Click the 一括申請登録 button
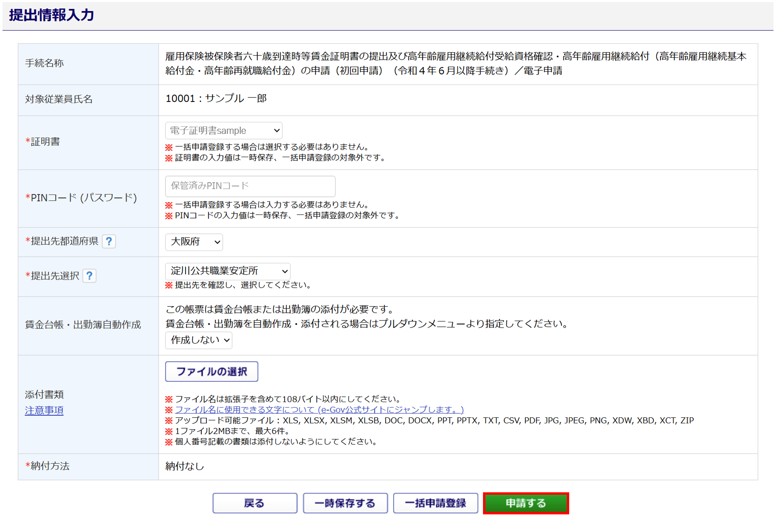 [x=435, y=503]
